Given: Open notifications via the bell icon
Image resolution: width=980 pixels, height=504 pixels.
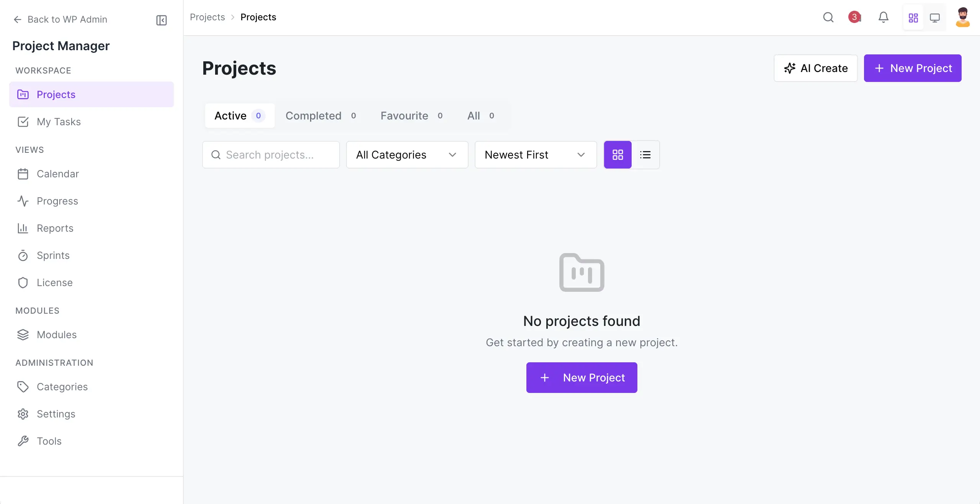Looking at the screenshot, I should (883, 17).
